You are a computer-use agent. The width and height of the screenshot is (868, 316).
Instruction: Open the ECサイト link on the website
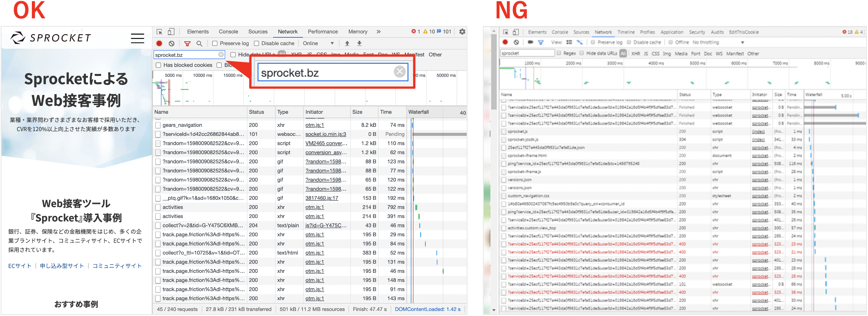coord(20,266)
